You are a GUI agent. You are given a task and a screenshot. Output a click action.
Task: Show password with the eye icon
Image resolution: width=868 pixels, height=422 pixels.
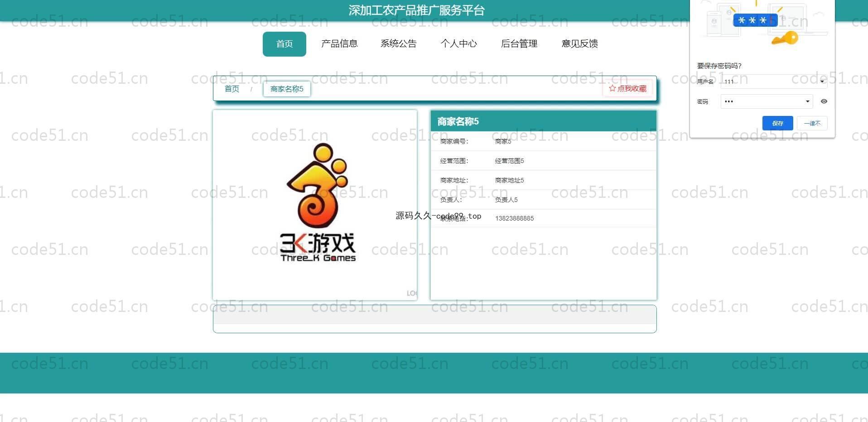[824, 101]
